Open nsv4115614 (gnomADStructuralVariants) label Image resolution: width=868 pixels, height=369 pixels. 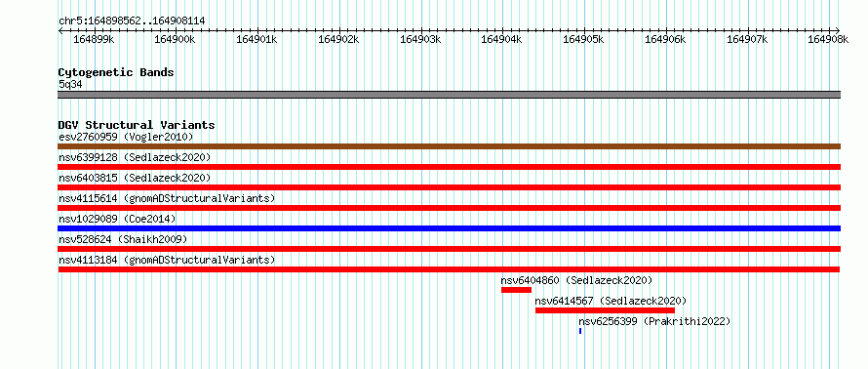pos(167,198)
